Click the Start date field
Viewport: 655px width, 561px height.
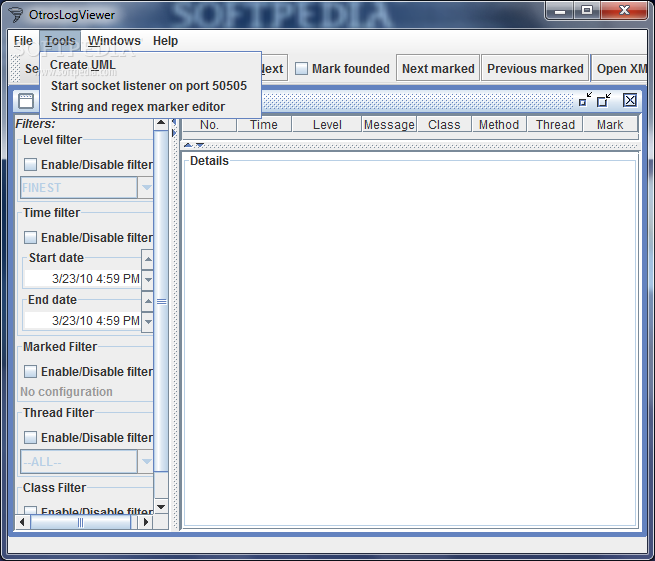click(83, 279)
